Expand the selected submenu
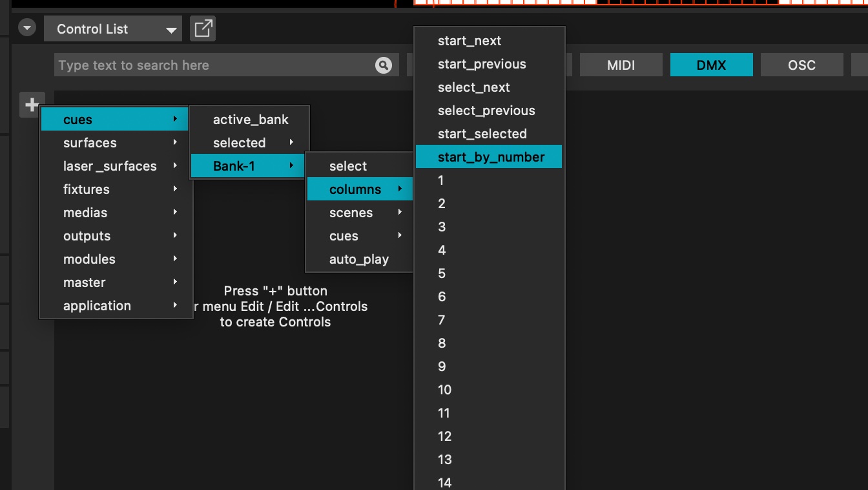Screen dimensions: 868x490 click(x=249, y=143)
